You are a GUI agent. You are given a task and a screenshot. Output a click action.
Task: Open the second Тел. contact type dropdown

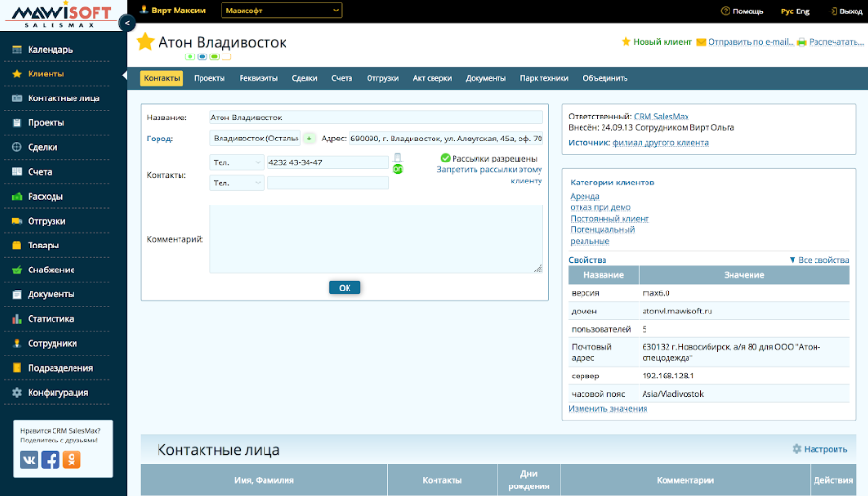(x=237, y=183)
